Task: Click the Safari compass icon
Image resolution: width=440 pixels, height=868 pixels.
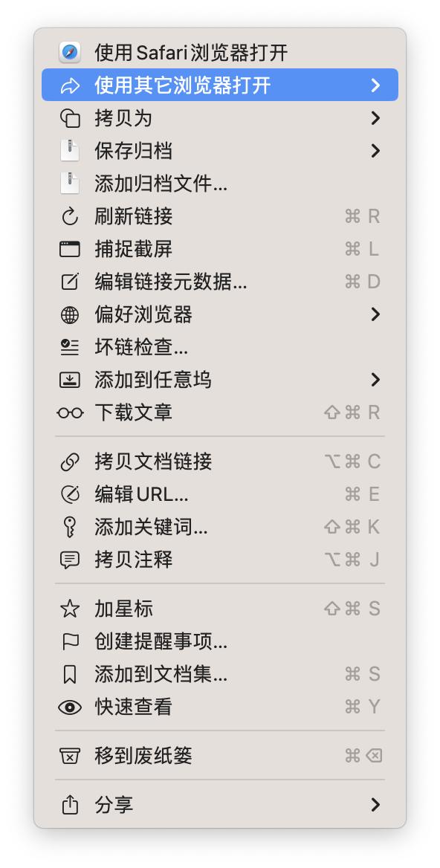Action: point(70,53)
